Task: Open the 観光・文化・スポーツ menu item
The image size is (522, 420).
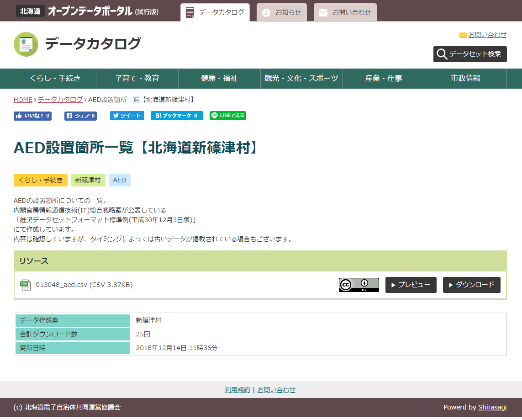Action: tap(301, 79)
